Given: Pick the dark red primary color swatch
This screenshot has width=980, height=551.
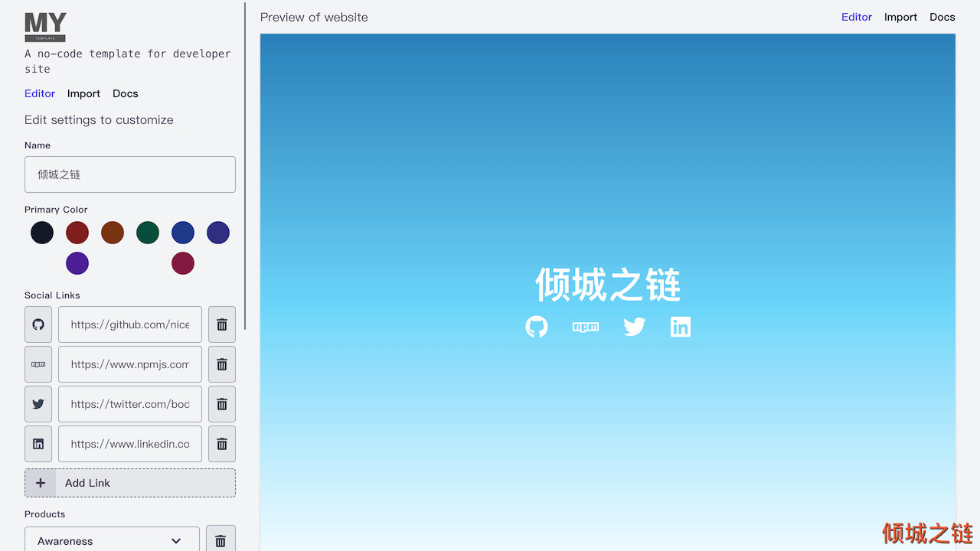Looking at the screenshot, I should click(77, 233).
